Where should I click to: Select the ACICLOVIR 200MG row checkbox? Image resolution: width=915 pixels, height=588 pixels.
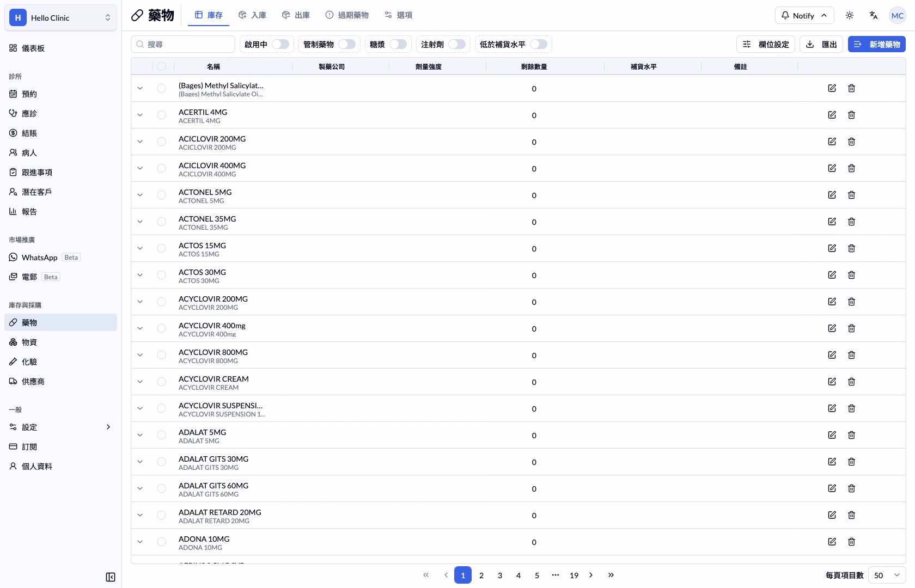161,142
